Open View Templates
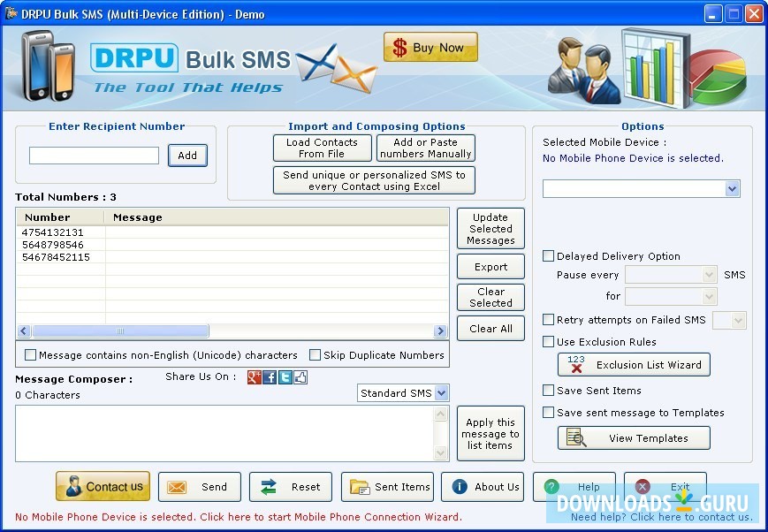The width and height of the screenshot is (768, 532). (634, 438)
